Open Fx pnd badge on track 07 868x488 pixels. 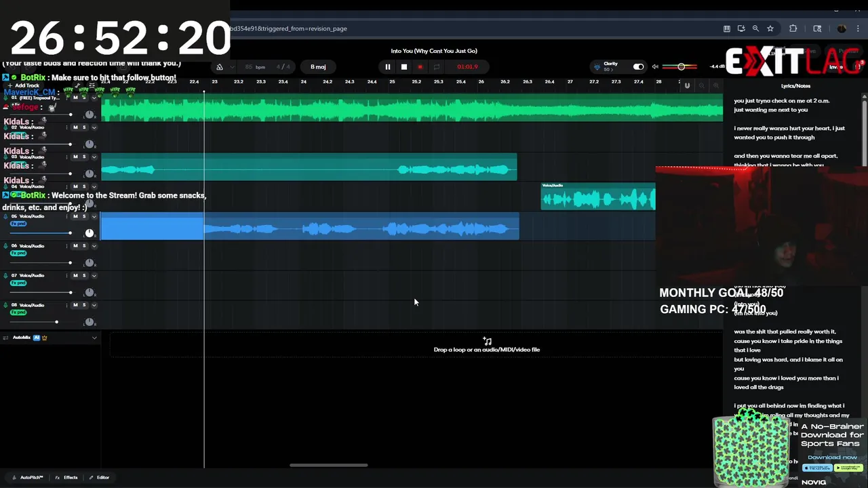(18, 283)
